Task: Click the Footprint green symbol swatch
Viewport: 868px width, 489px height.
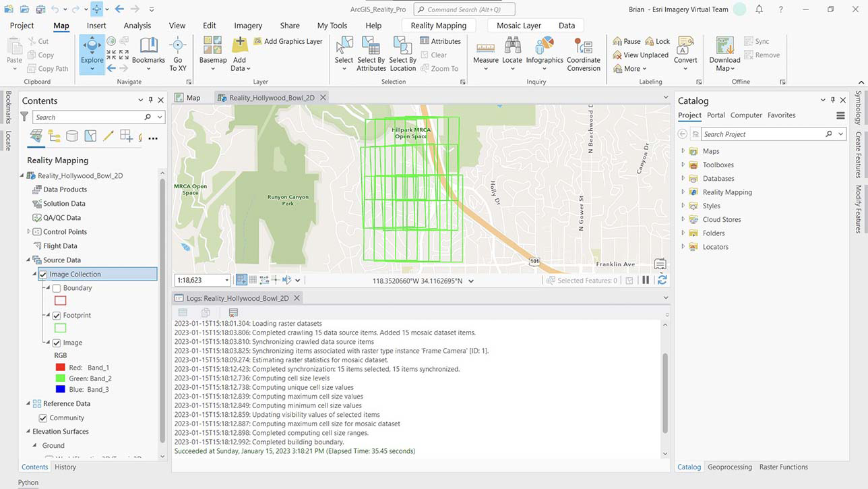Action: coord(60,328)
